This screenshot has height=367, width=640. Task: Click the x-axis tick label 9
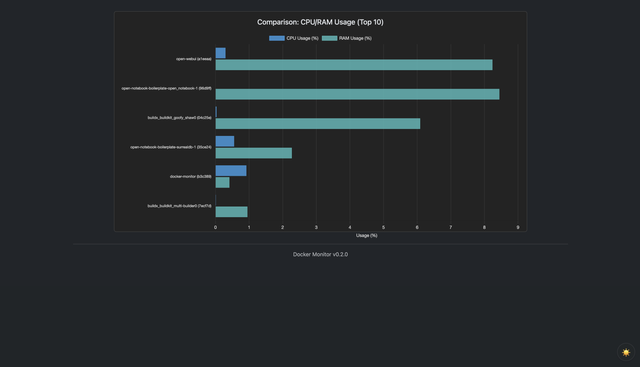pos(518,227)
